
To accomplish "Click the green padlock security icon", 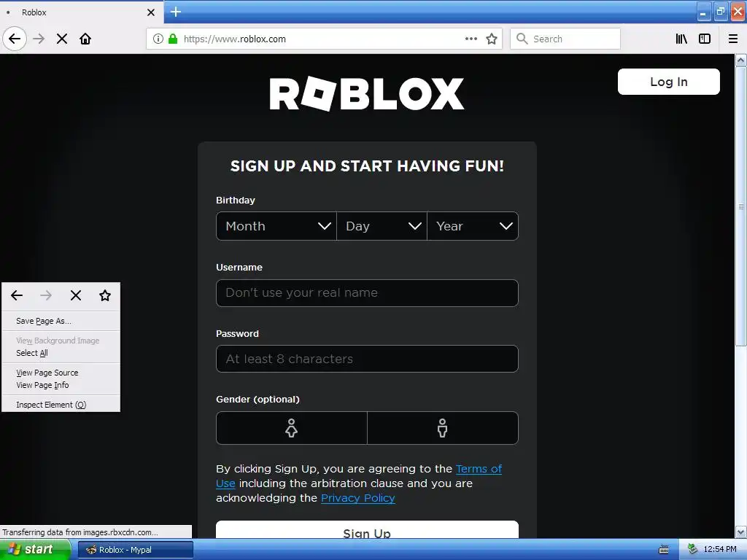I will pyautogui.click(x=173, y=39).
